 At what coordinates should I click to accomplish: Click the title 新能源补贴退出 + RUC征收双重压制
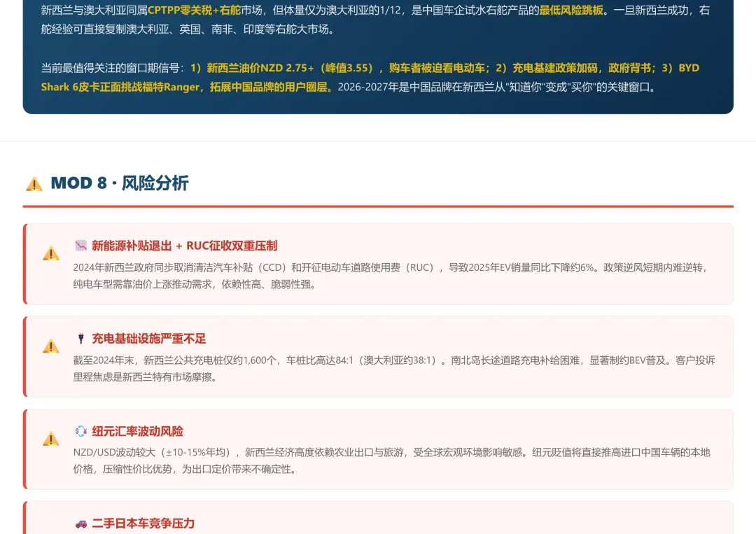185,246
